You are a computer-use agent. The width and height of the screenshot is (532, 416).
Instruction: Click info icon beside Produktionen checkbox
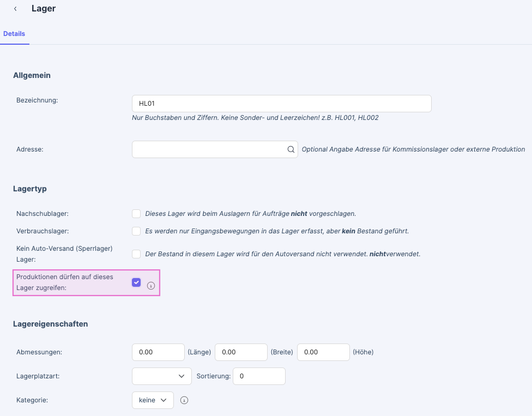[152, 285]
